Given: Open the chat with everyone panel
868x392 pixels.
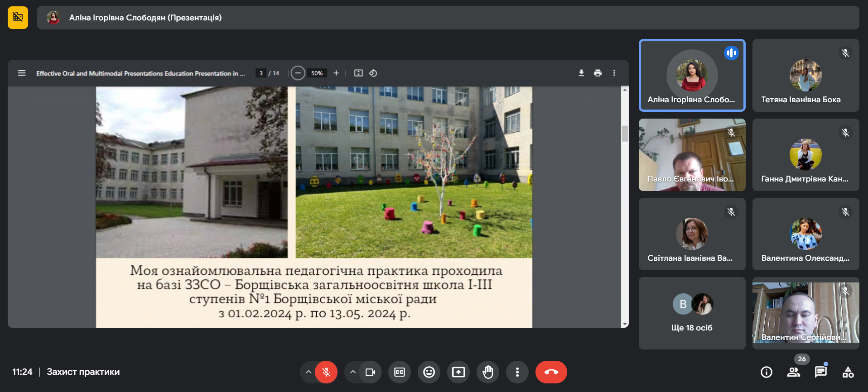Looking at the screenshot, I should (821, 372).
